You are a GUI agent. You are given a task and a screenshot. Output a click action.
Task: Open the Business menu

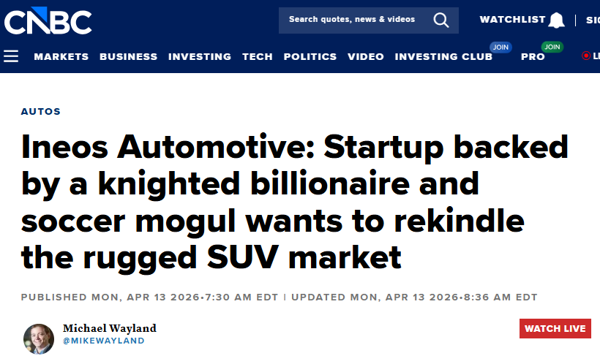128,56
